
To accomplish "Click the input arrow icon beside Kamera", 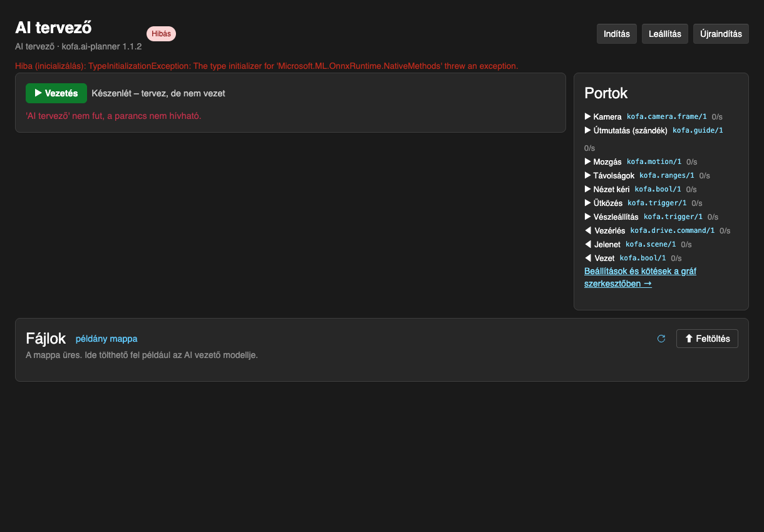I will click(x=587, y=116).
